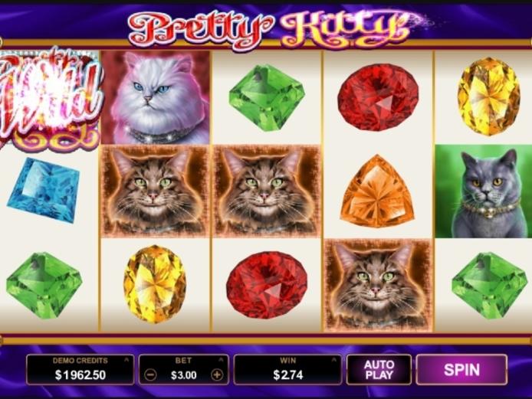Click the green emerald in third reel
532x399 pixels.
coord(267,97)
